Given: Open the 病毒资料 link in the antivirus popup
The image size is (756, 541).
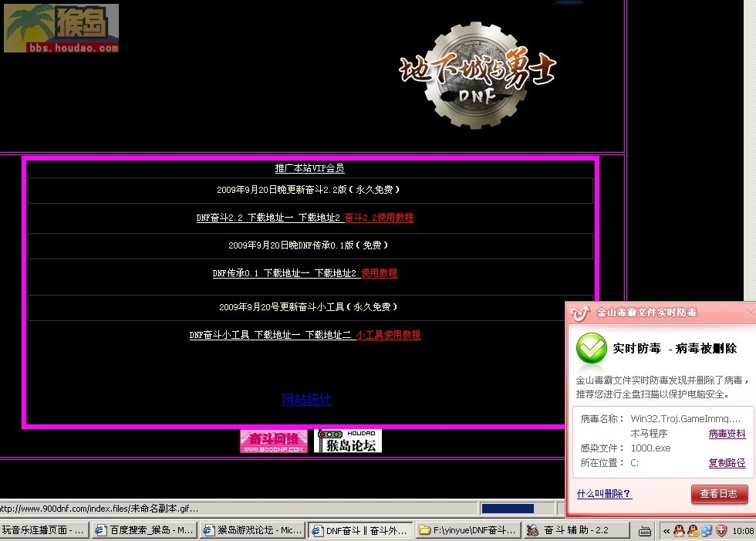Looking at the screenshot, I should [x=727, y=434].
